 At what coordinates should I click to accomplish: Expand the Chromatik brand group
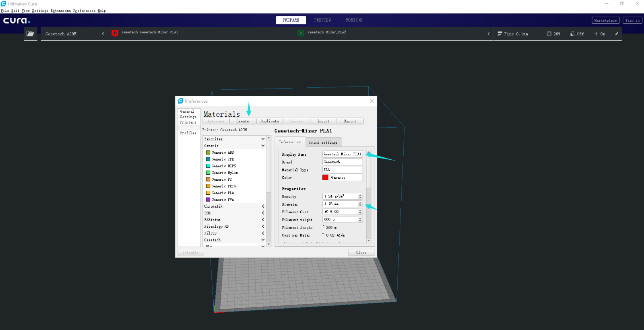coord(263,206)
